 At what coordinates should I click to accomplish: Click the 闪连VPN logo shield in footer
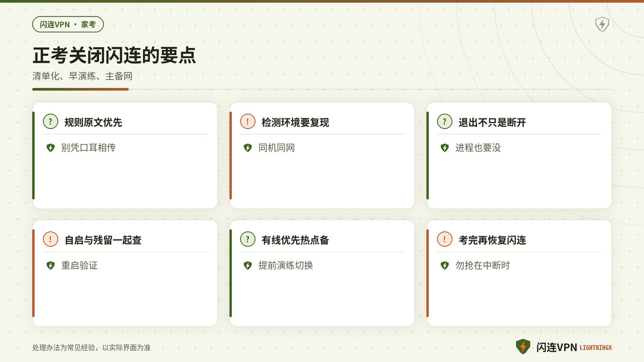[523, 347]
